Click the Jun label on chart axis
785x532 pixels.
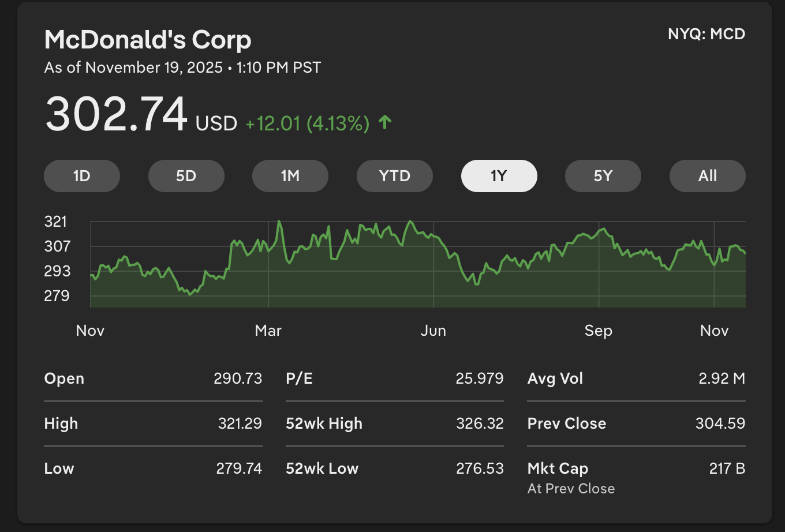coord(433,331)
